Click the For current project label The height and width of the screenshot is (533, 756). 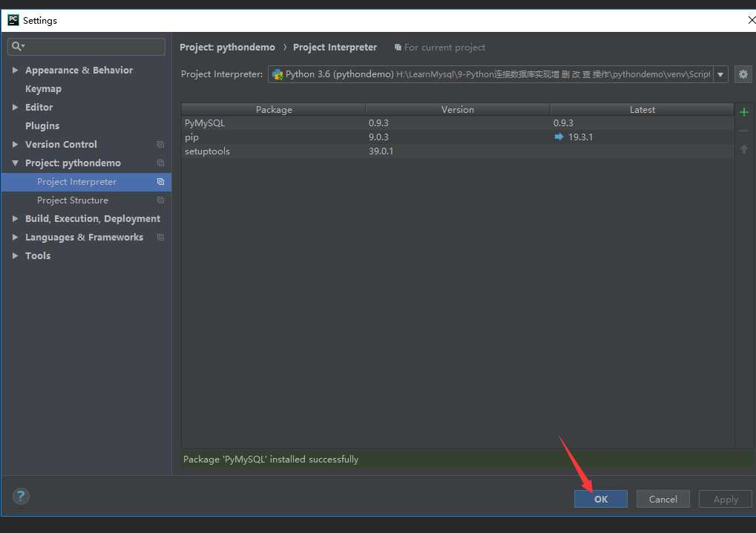click(x=444, y=48)
